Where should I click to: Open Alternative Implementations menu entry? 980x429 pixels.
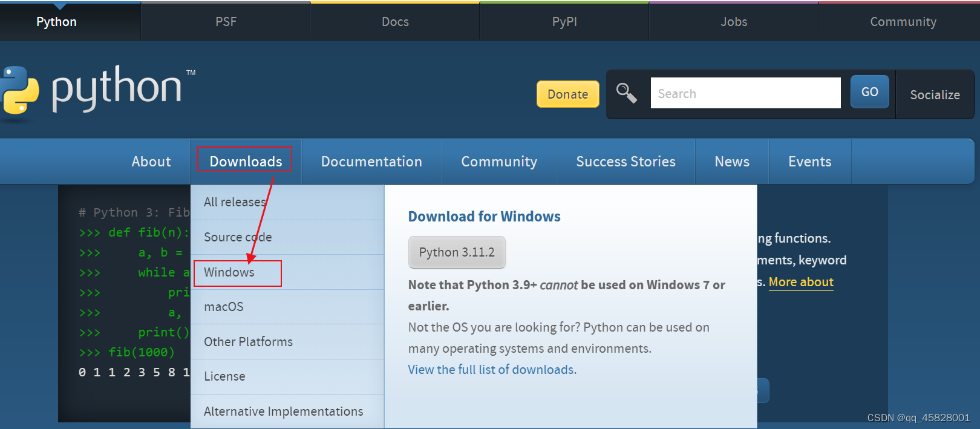[x=283, y=411]
